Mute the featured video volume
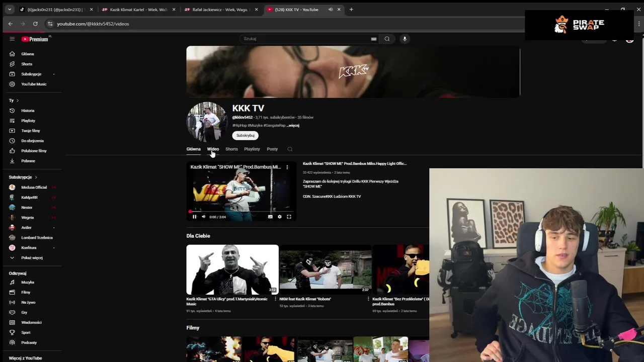The width and height of the screenshot is (644, 362). click(x=203, y=217)
